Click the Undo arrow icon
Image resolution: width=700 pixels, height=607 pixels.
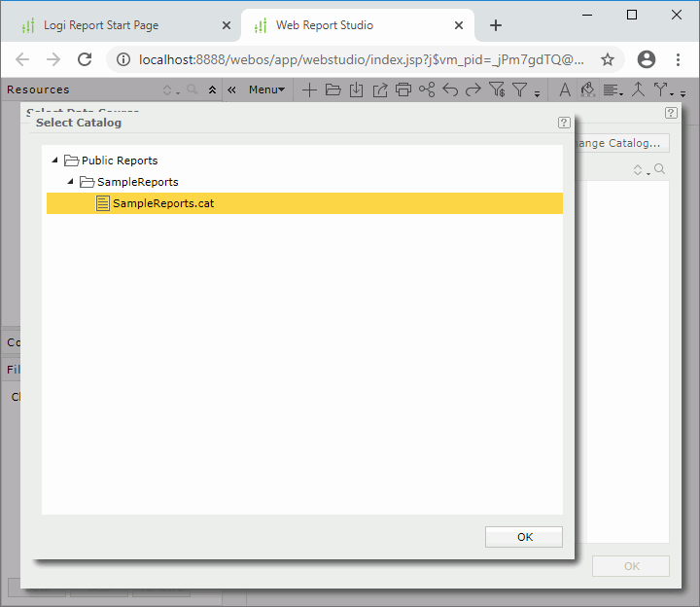click(450, 90)
